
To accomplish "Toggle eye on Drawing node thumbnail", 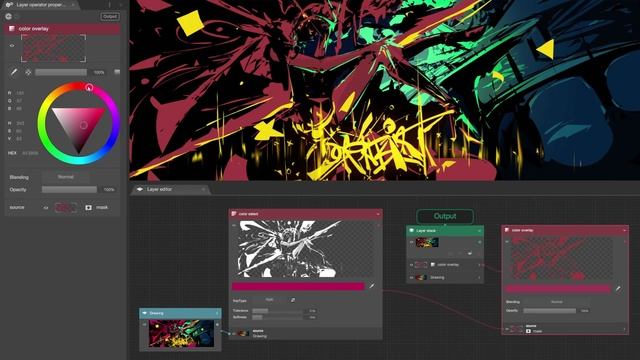I will pyautogui.click(x=144, y=324).
